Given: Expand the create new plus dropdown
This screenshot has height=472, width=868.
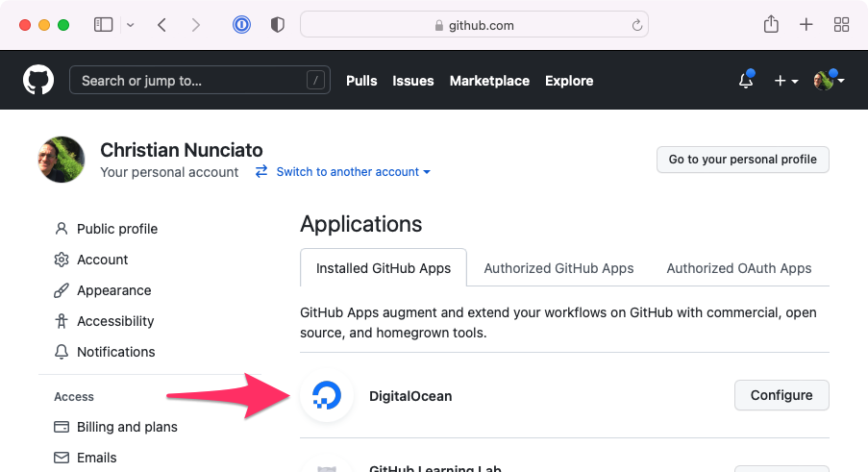Looking at the screenshot, I should point(786,81).
